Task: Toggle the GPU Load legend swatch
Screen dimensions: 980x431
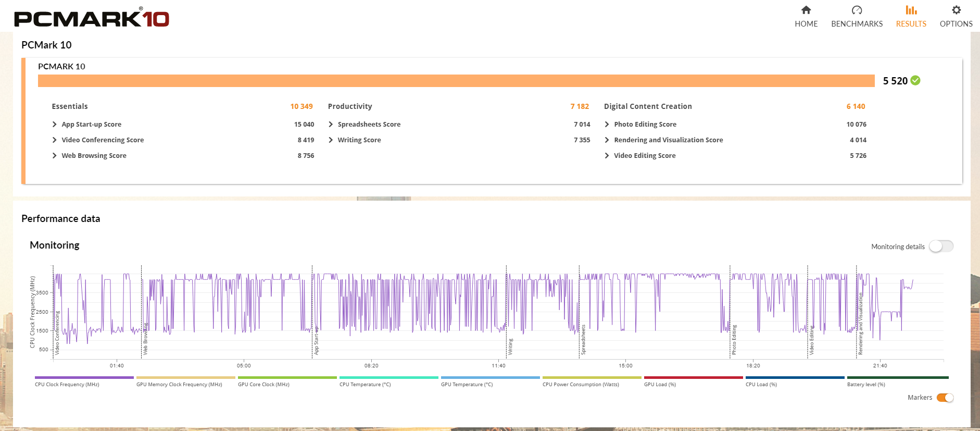Action: [x=694, y=377]
